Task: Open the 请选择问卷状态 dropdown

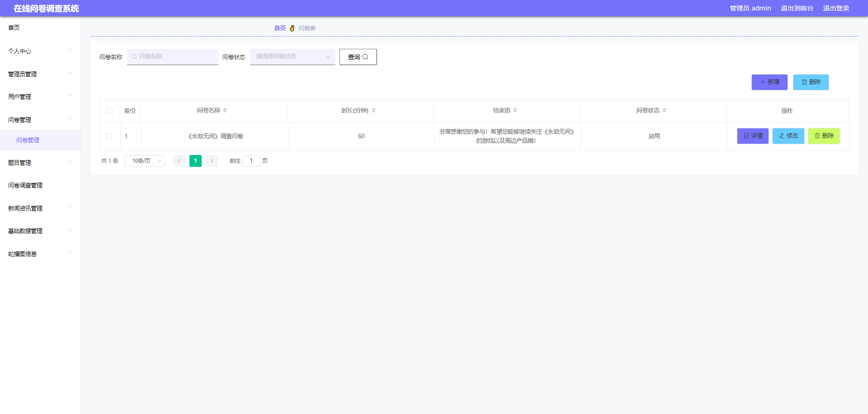Action: point(292,56)
